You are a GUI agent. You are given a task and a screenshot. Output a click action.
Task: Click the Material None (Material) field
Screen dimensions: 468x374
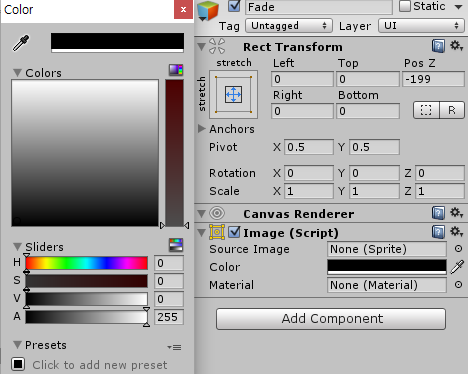pos(387,285)
